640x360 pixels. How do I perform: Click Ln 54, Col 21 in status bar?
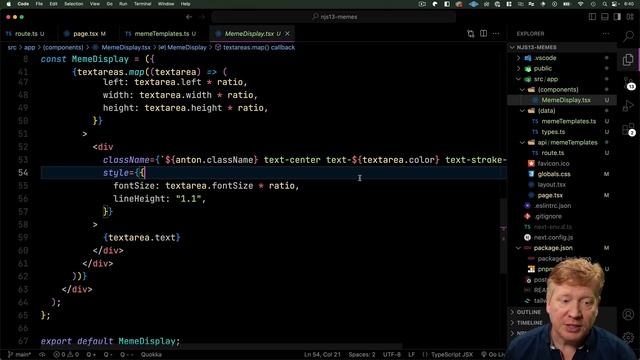click(322, 355)
